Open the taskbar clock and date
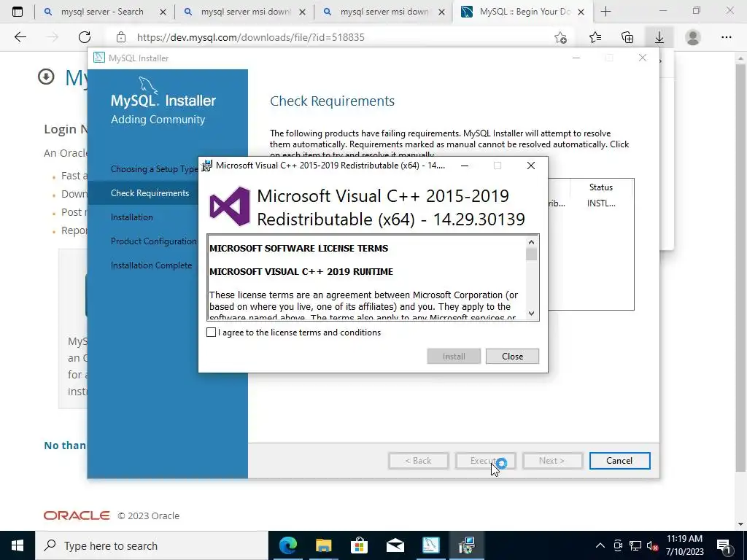This screenshot has height=560, width=747. click(684, 545)
